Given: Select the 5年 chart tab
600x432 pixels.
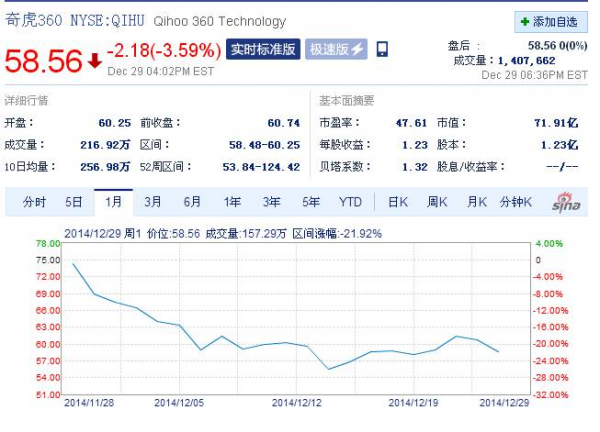Looking at the screenshot, I should pos(311,202).
